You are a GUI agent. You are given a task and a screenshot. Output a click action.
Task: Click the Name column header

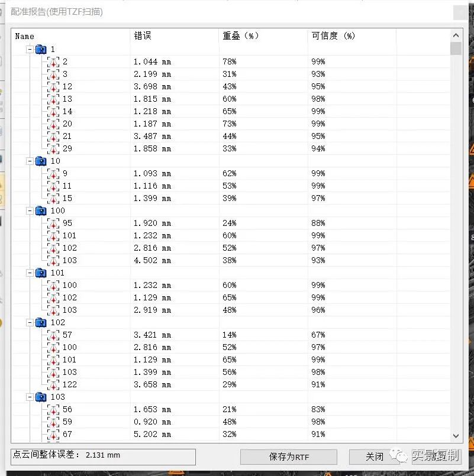pos(70,36)
